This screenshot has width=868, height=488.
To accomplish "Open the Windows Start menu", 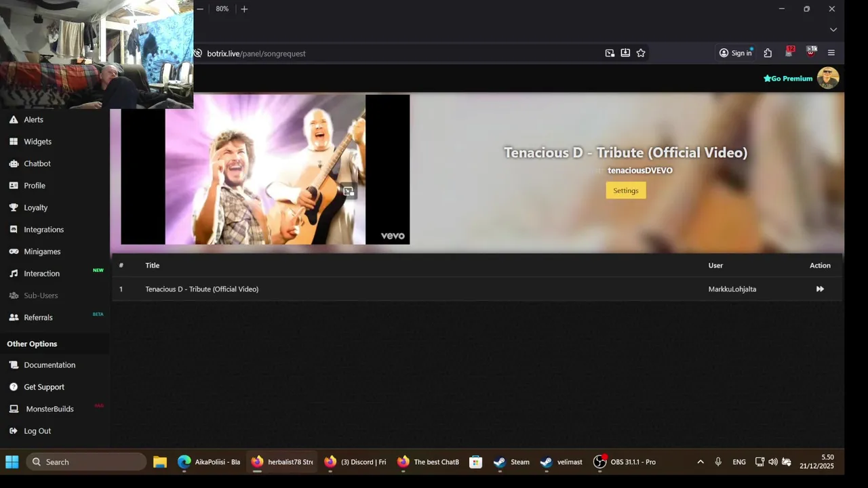I will 12,462.
